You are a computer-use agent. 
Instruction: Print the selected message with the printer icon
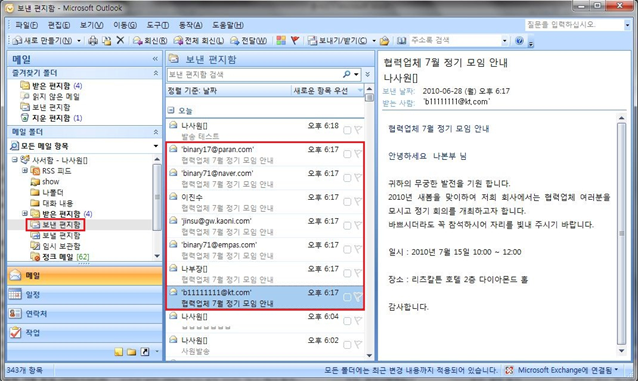(93, 40)
